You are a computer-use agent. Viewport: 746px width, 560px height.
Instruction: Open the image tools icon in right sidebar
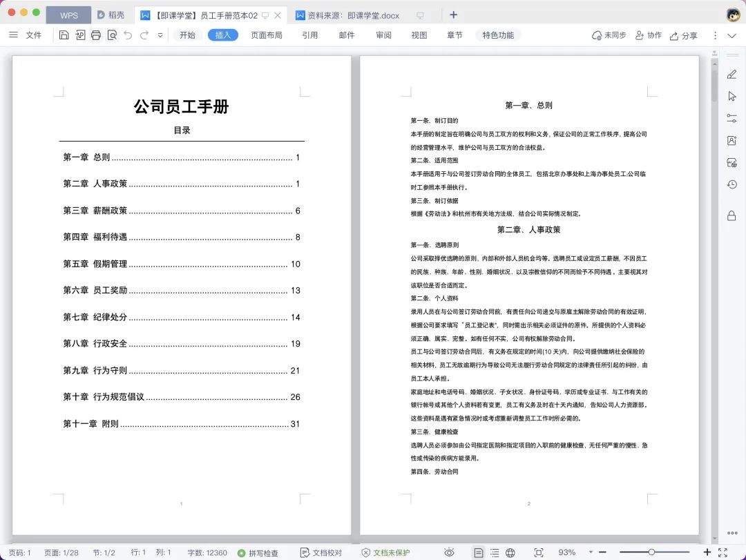click(x=731, y=163)
